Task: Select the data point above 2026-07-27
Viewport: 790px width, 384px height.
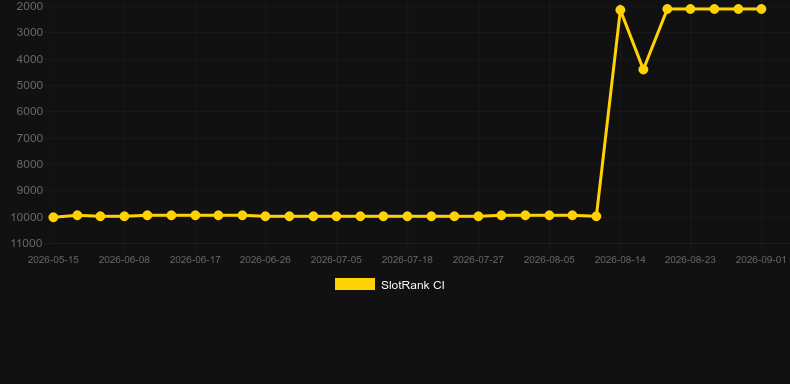Action: tap(479, 216)
